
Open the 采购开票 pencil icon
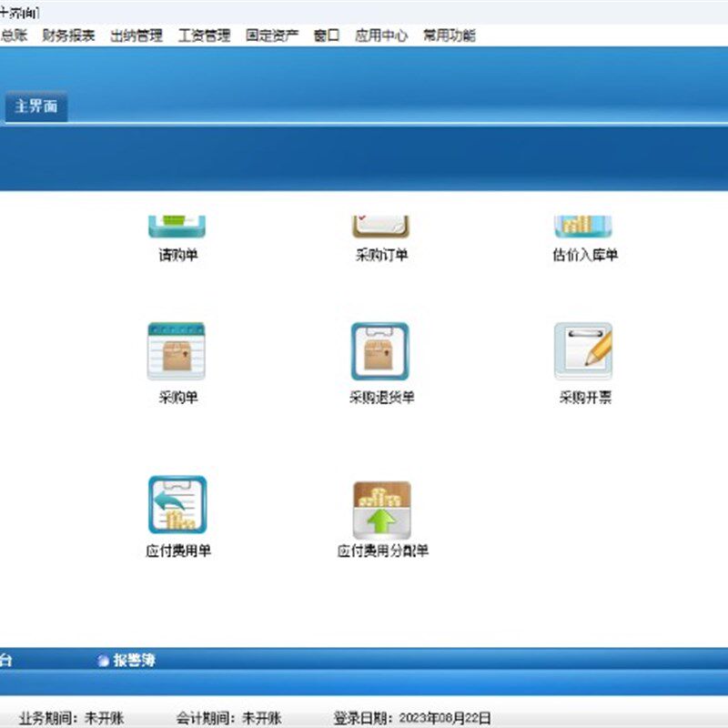583,351
